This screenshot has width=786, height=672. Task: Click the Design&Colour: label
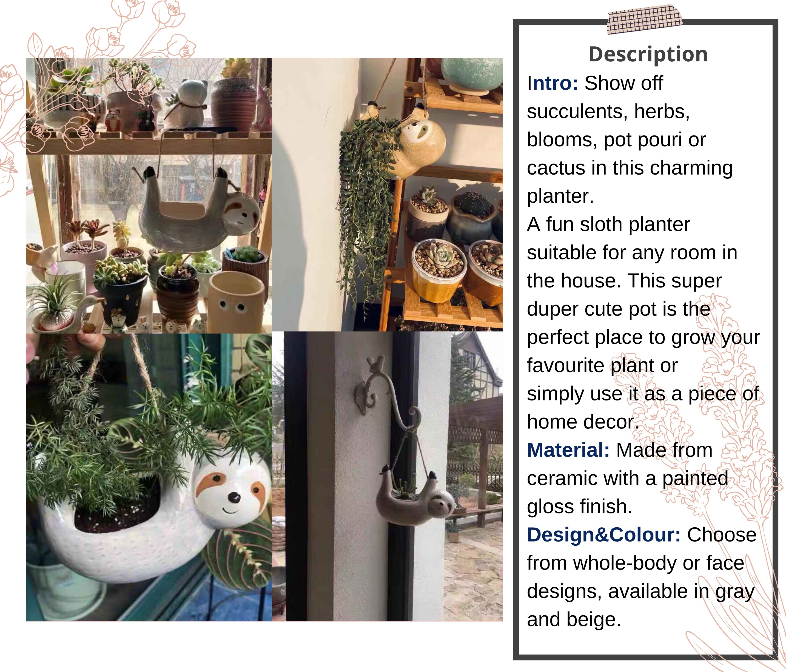point(604,535)
